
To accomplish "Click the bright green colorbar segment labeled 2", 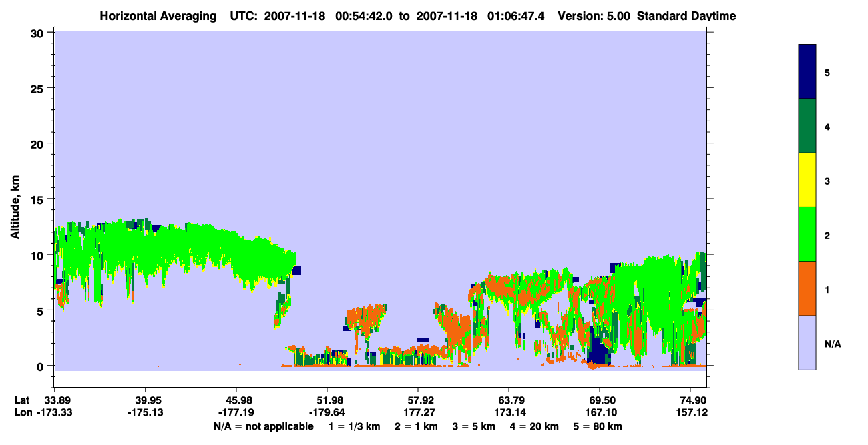I will click(807, 234).
